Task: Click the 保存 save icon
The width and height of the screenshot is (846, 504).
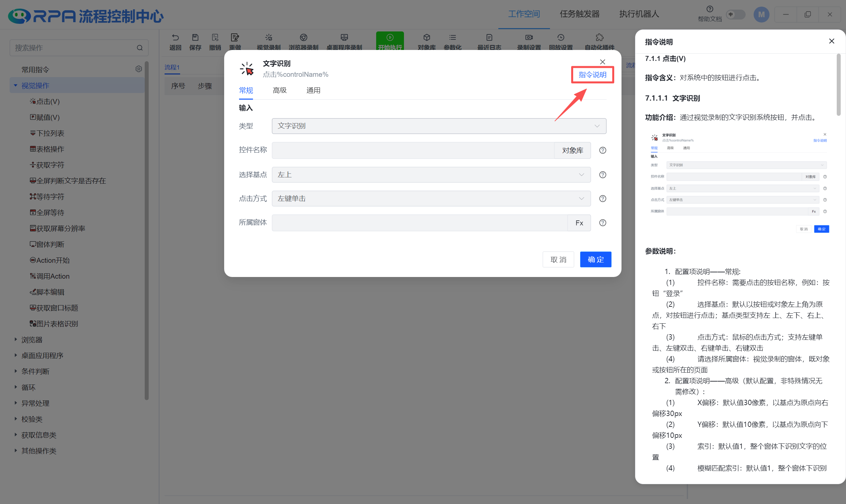Action: [x=195, y=38]
